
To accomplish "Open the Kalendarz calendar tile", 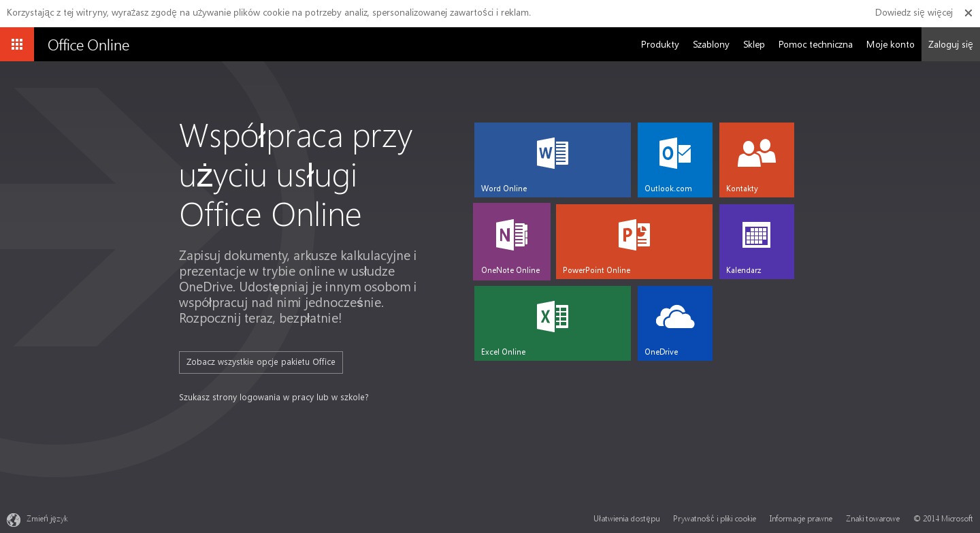I will pyautogui.click(x=756, y=242).
